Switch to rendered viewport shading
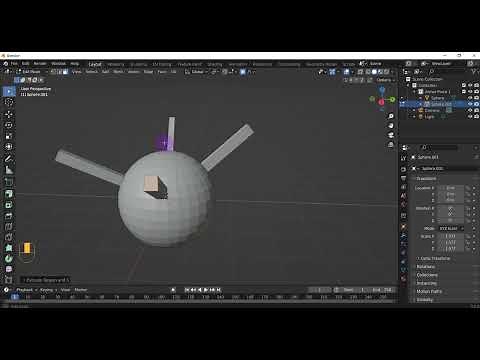480x360 pixels. point(386,72)
